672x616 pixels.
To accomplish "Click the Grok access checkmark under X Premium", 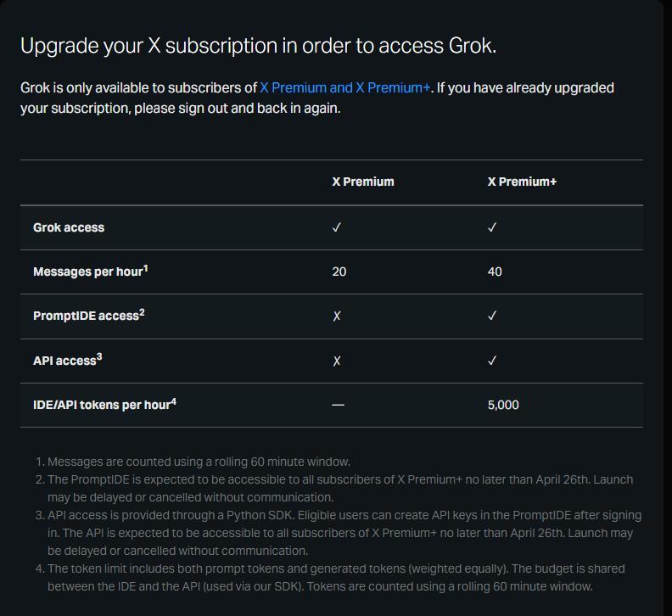I will [337, 227].
